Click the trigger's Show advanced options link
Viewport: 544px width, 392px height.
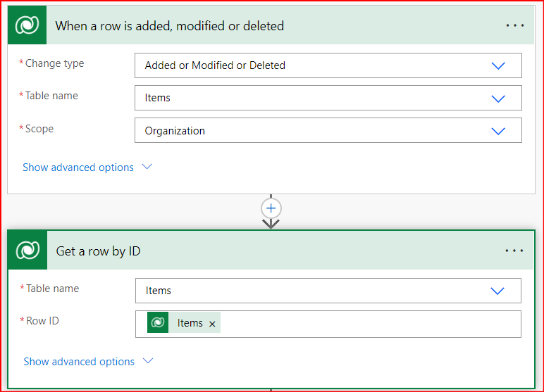point(78,167)
